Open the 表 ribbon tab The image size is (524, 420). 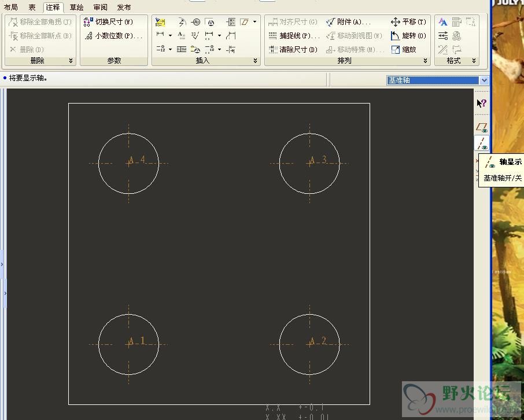[x=32, y=7]
